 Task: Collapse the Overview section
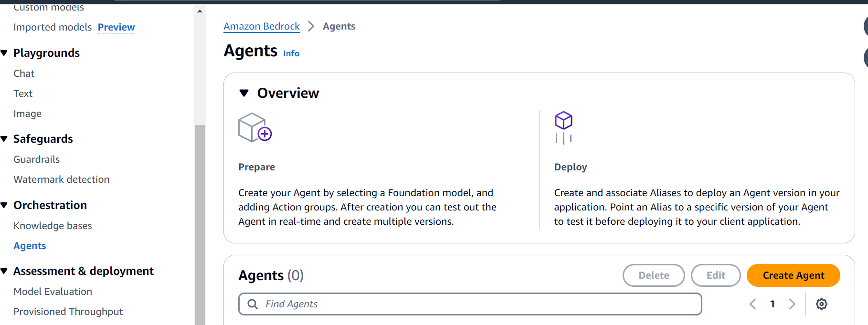pos(244,93)
